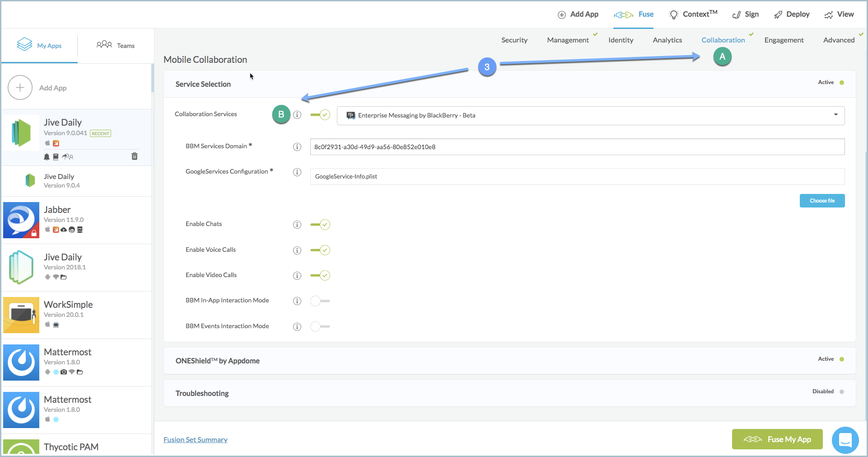The height and width of the screenshot is (457, 868).
Task: Click the Choose file button
Action: coord(822,201)
